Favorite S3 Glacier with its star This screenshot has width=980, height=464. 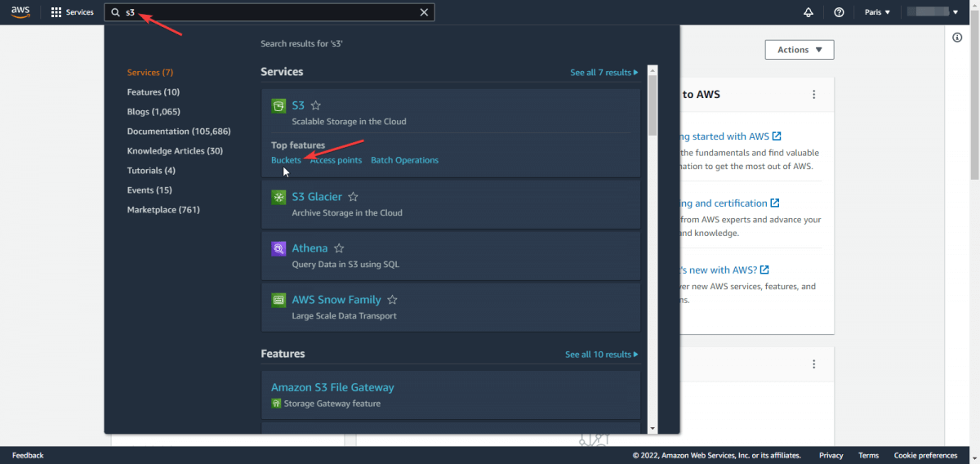click(354, 197)
